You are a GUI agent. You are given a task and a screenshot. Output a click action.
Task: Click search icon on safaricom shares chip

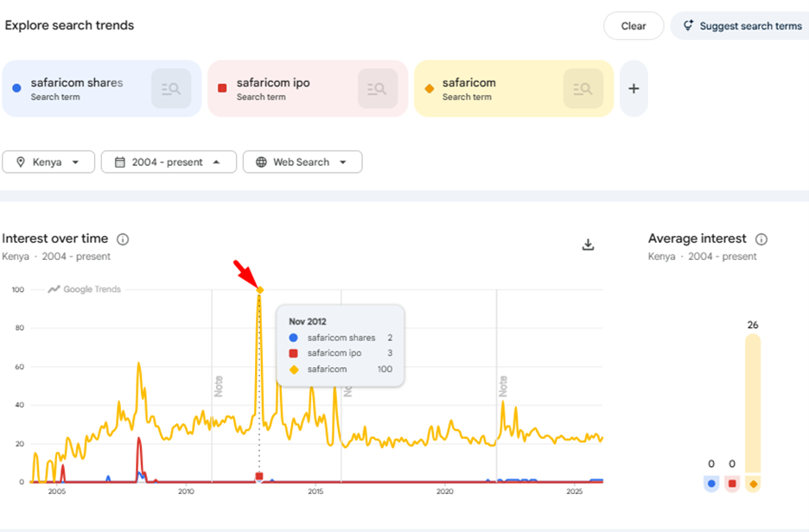[171, 88]
